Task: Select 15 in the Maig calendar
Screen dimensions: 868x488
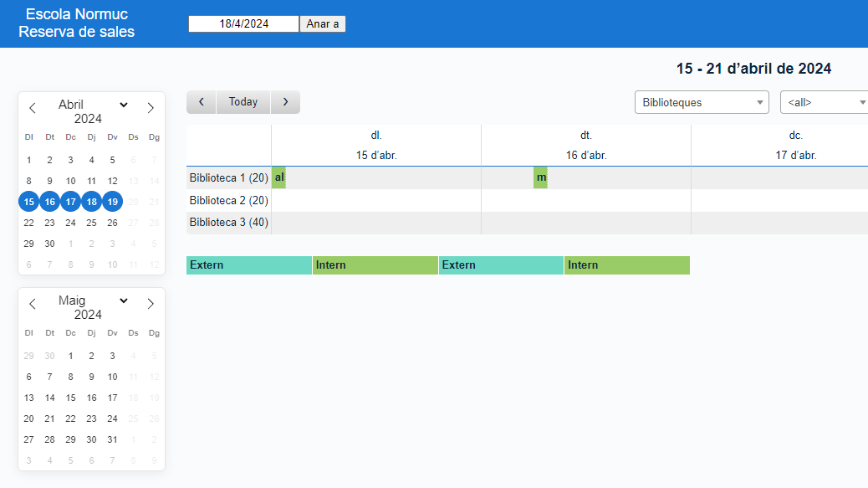Action: point(71,398)
